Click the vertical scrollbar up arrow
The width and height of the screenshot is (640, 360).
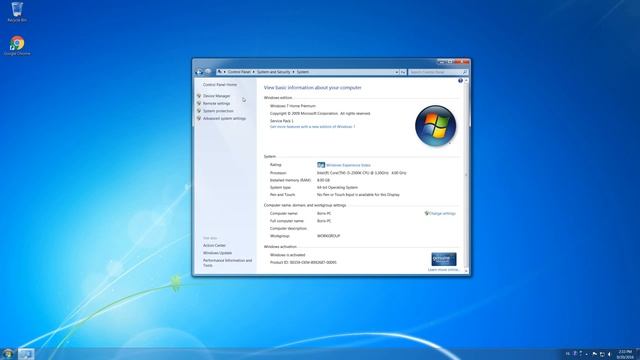click(466, 81)
